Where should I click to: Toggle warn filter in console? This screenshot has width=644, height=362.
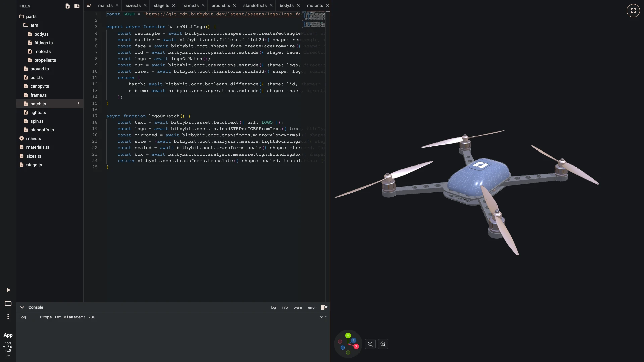[x=298, y=307]
